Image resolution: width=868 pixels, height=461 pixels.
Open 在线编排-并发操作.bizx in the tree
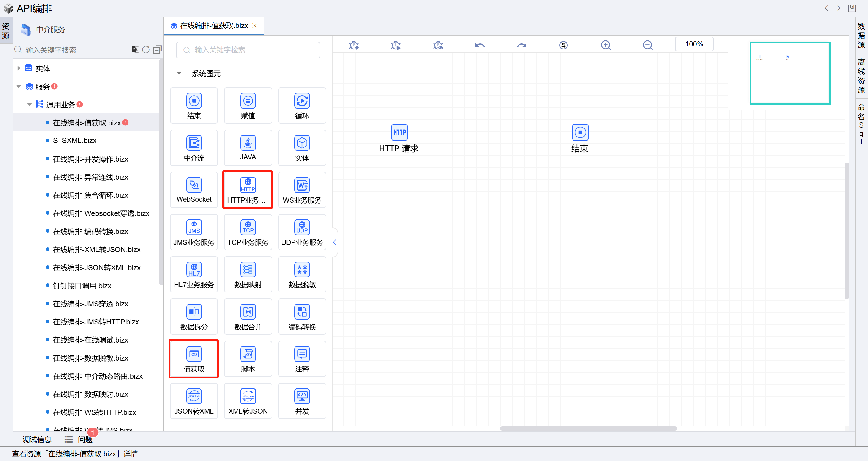click(x=90, y=159)
